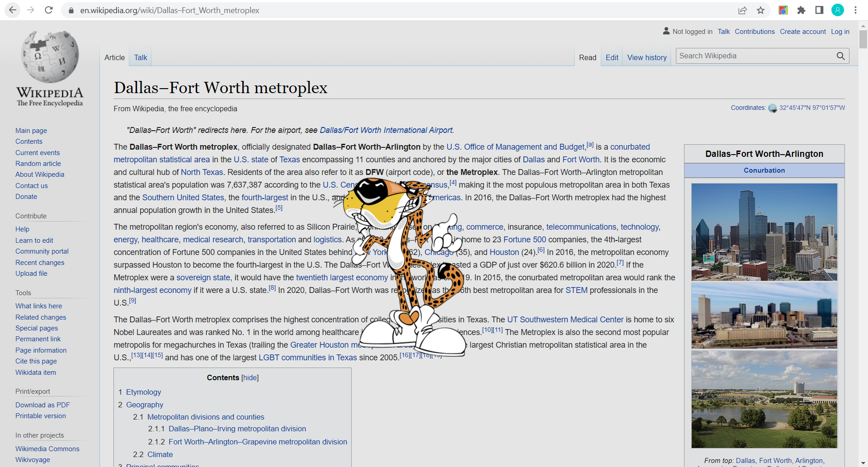
Task: Share this page via the share icon
Action: click(x=742, y=10)
